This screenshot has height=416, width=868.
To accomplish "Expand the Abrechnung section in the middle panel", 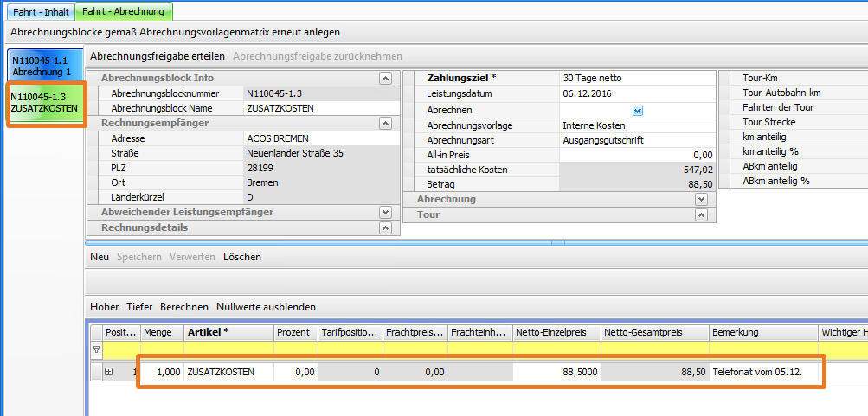I will click(701, 199).
